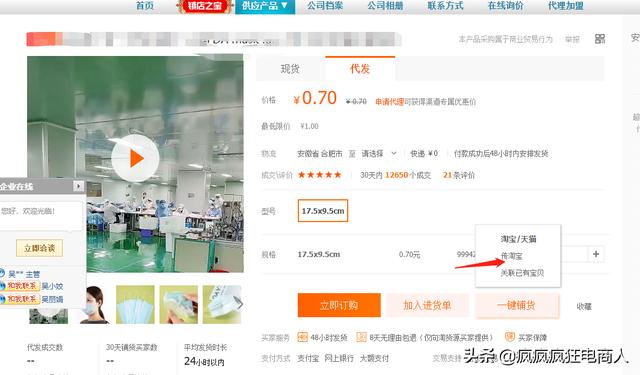Choose 传淘宝 in the popup menu
640x375 pixels.
pos(511,256)
